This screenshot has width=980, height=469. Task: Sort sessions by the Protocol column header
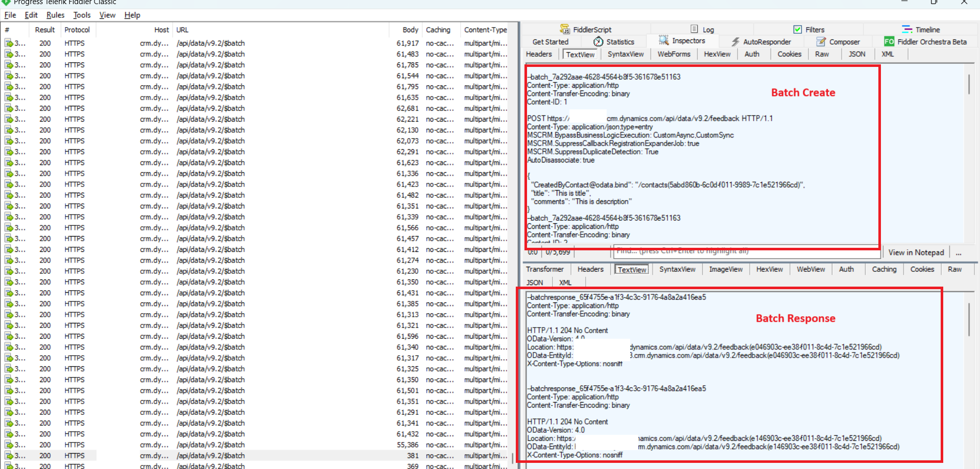click(x=77, y=30)
